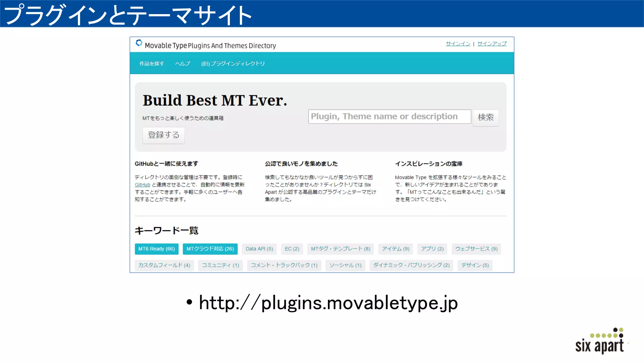Click the MTをもっと楽しく使うための道具箱 tagline
Screen dimensions: 644x362
click(x=183, y=118)
